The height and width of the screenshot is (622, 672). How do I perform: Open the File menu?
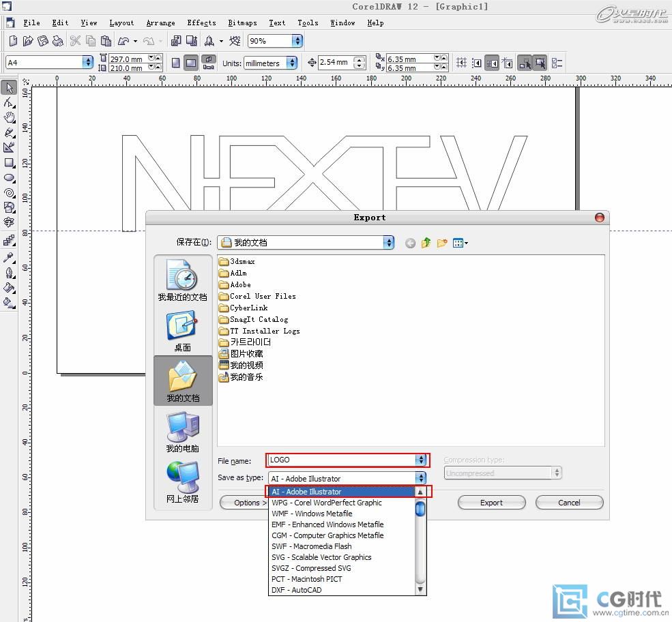point(31,23)
